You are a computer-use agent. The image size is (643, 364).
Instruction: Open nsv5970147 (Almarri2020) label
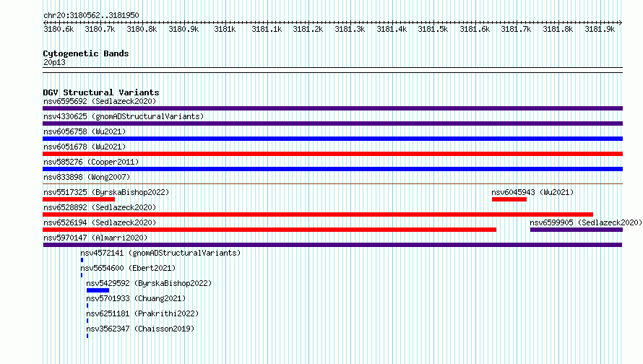click(95, 238)
